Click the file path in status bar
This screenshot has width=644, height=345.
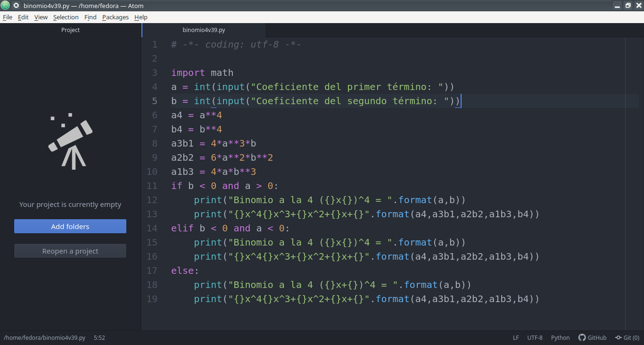pyautogui.click(x=44, y=337)
